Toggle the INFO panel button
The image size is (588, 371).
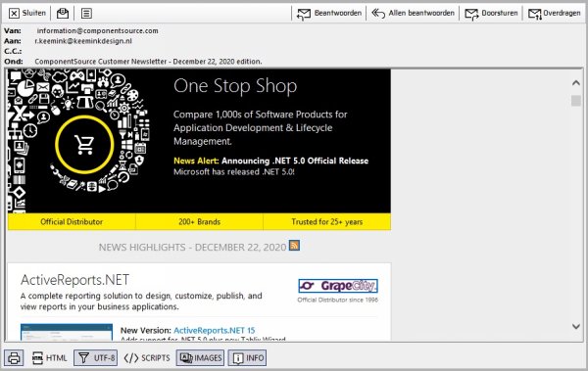click(x=248, y=358)
